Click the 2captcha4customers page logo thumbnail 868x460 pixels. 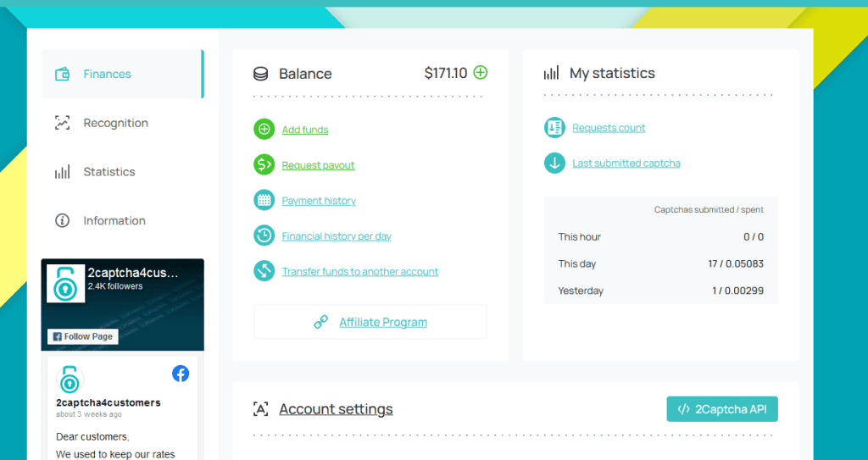pyautogui.click(x=65, y=284)
